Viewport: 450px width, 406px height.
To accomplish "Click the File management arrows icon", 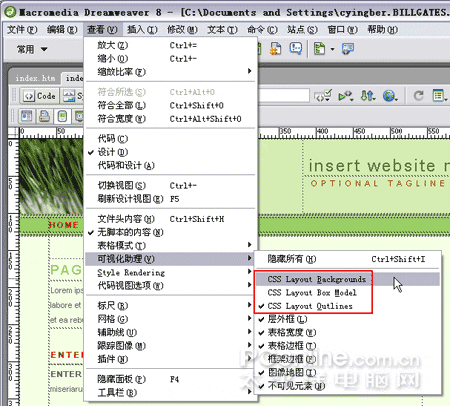I will pyautogui.click(x=368, y=96).
